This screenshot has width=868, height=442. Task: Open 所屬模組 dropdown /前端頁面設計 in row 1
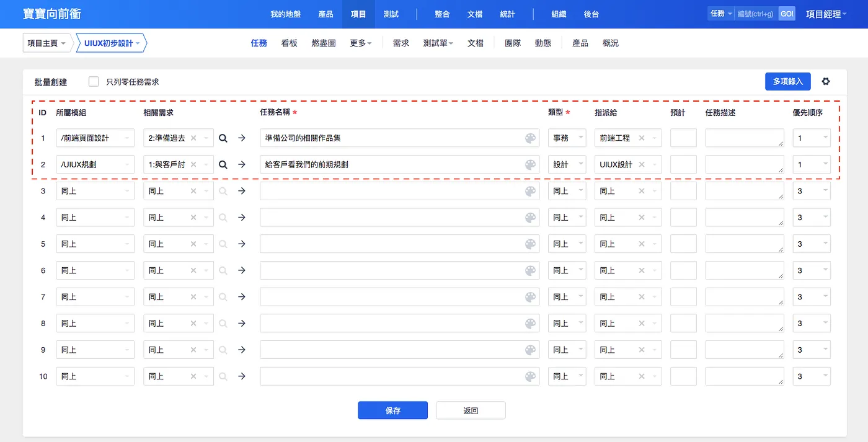[95, 138]
